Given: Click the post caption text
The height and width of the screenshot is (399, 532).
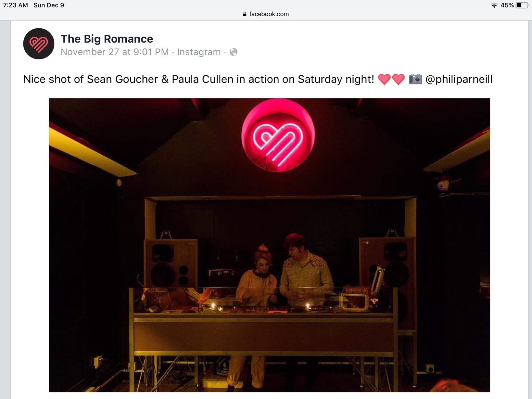Looking at the screenshot, I should click(x=258, y=79).
